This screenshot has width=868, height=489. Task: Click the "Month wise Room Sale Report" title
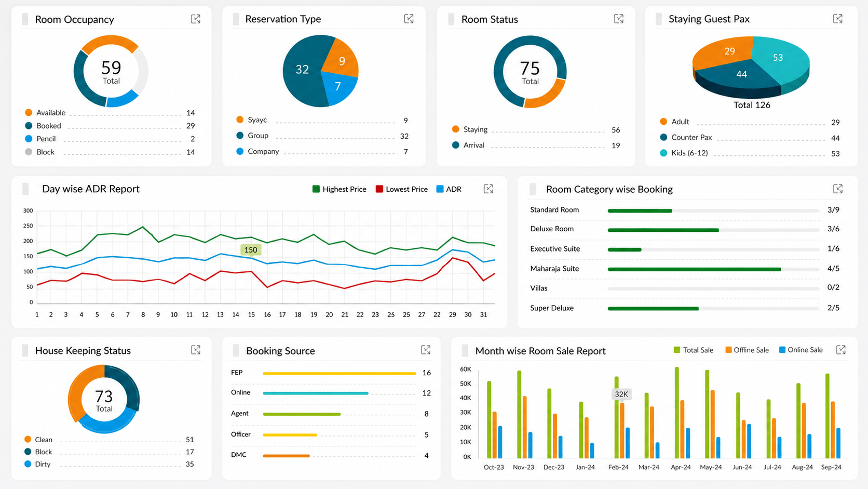540,351
